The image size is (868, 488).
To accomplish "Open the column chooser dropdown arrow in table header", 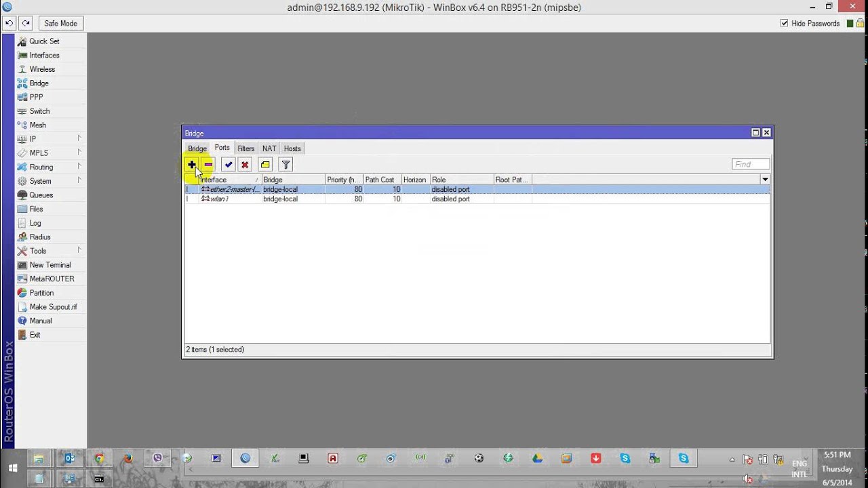I will tap(765, 180).
